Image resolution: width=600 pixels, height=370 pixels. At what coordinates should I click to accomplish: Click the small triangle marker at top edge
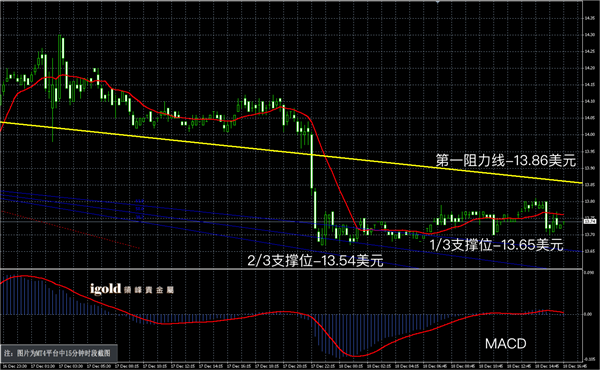[438, 2]
